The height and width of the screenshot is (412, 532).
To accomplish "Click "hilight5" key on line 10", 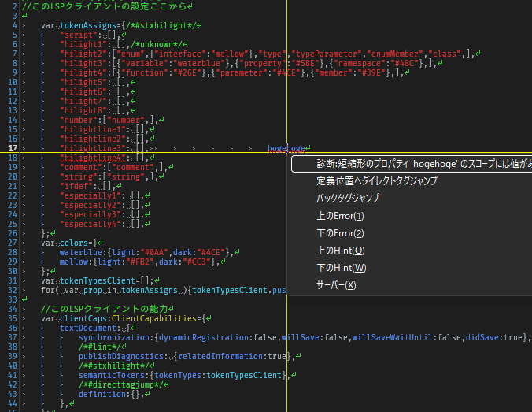I will [x=83, y=83].
